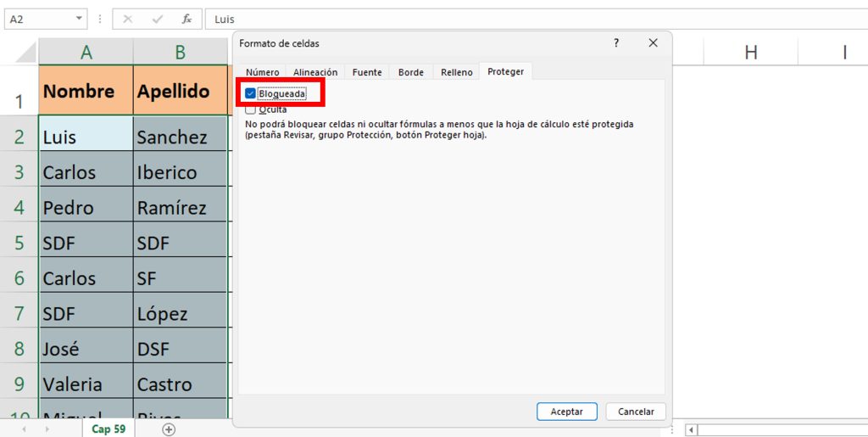Open the Borde tab
Screen dimensions: 868x437
point(411,72)
